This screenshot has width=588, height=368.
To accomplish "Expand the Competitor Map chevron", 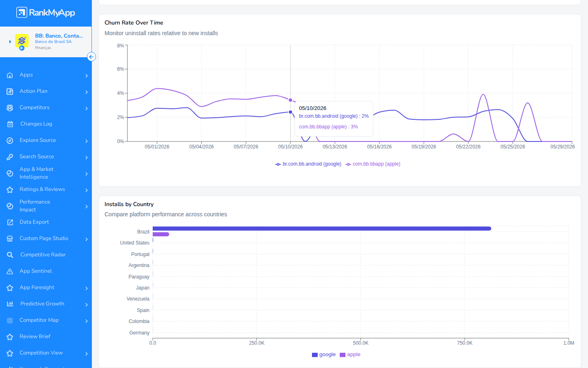I will coord(87,321).
